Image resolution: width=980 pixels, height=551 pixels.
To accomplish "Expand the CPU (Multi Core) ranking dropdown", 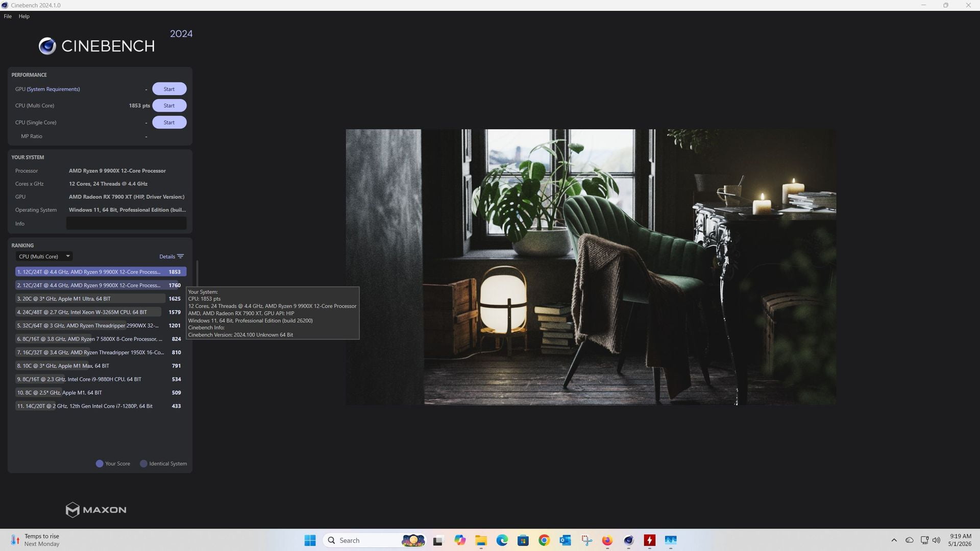I will point(44,256).
